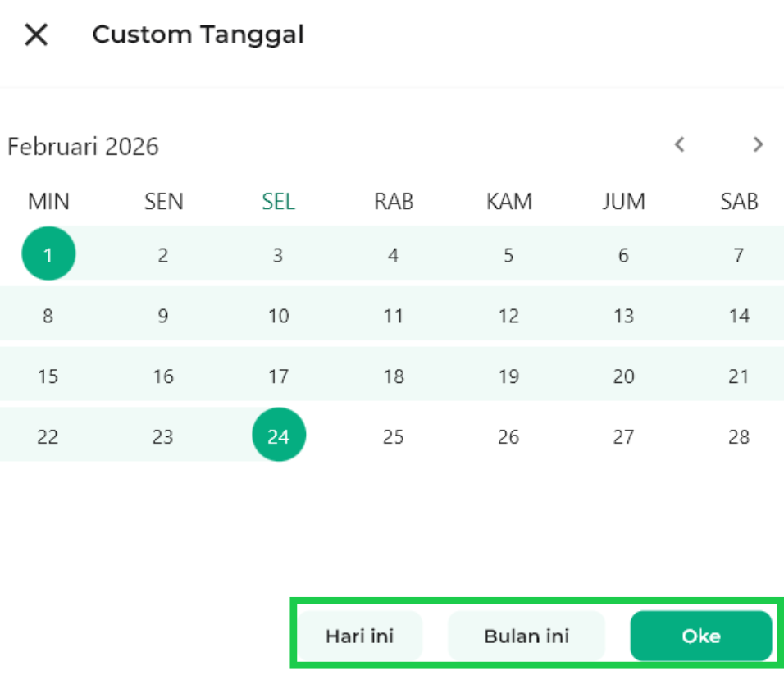The height and width of the screenshot is (698, 784).
Task: Close the Custom Tanggal dialog
Action: pos(36,34)
